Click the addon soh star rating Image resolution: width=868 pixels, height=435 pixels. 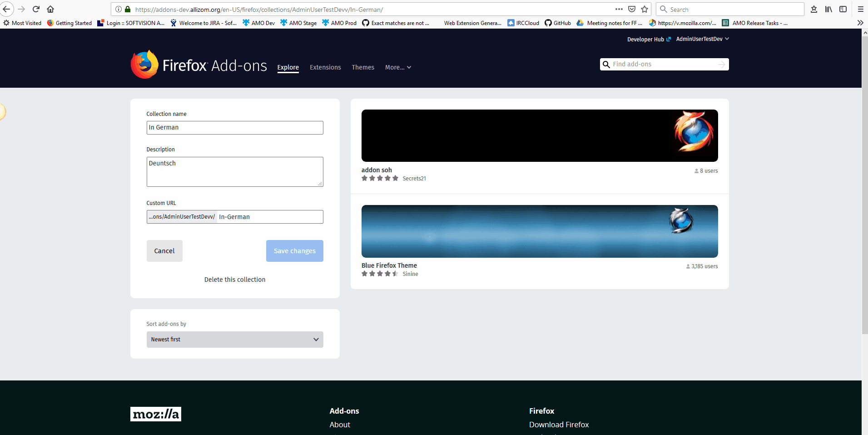tap(380, 178)
